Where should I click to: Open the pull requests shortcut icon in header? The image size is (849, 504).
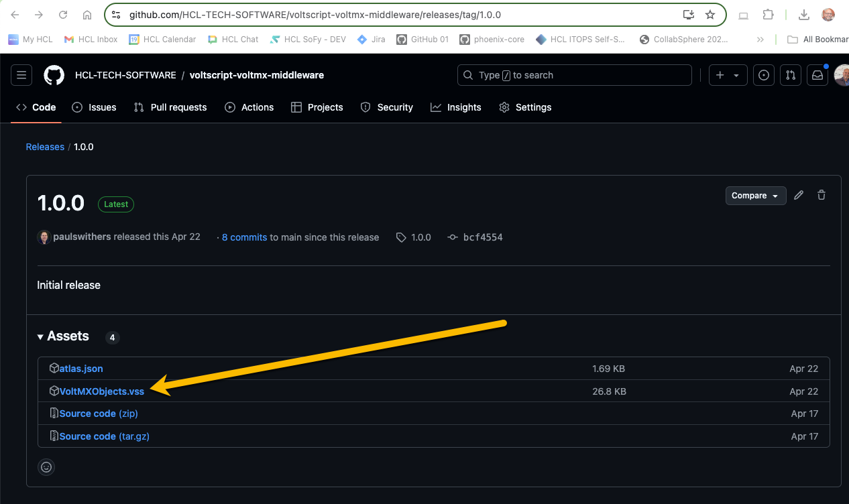[791, 75]
